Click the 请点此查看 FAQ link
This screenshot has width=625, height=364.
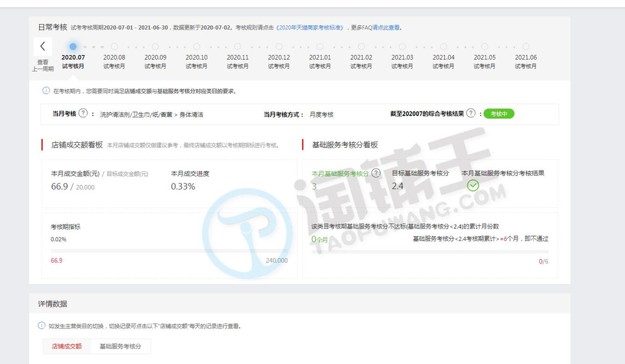click(x=386, y=27)
